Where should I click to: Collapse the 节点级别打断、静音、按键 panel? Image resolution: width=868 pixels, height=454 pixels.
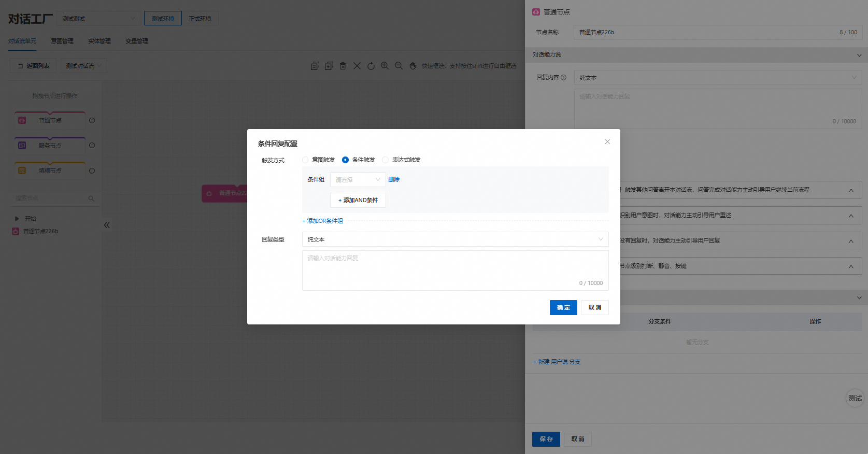click(x=851, y=266)
